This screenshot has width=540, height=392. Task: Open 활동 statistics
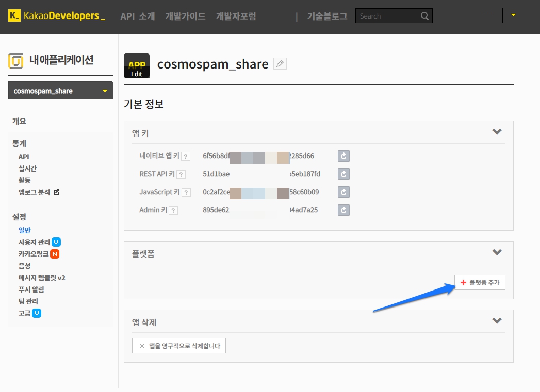pyautogui.click(x=24, y=180)
